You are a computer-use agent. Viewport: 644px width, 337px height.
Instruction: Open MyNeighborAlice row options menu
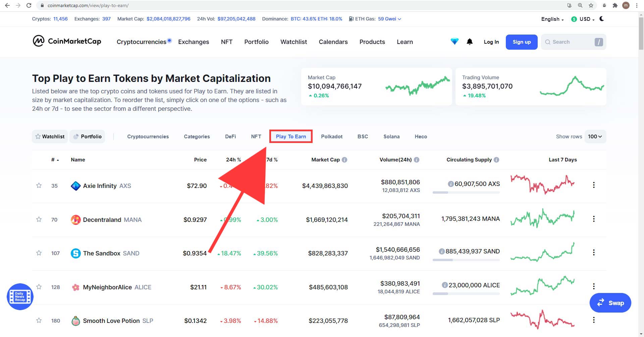(594, 286)
